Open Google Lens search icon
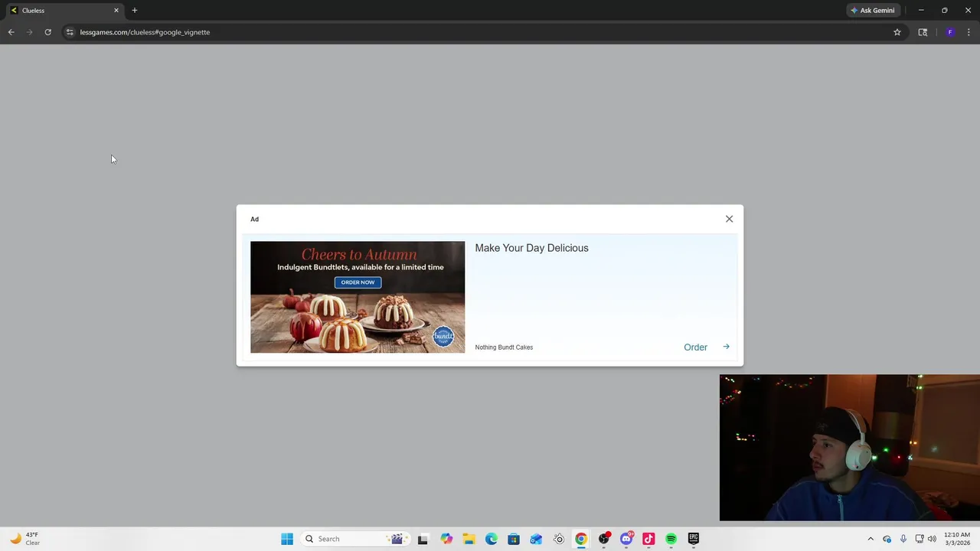 click(x=923, y=32)
